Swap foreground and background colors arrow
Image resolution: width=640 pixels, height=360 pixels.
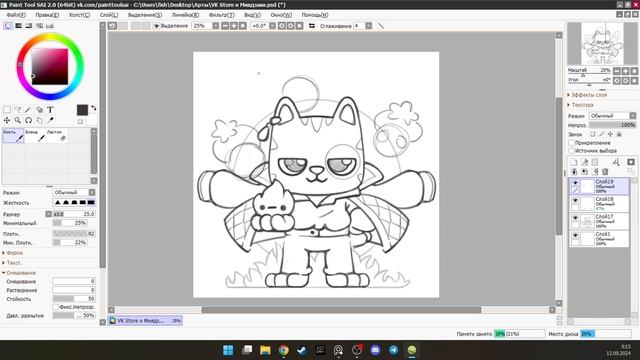pyautogui.click(x=93, y=108)
